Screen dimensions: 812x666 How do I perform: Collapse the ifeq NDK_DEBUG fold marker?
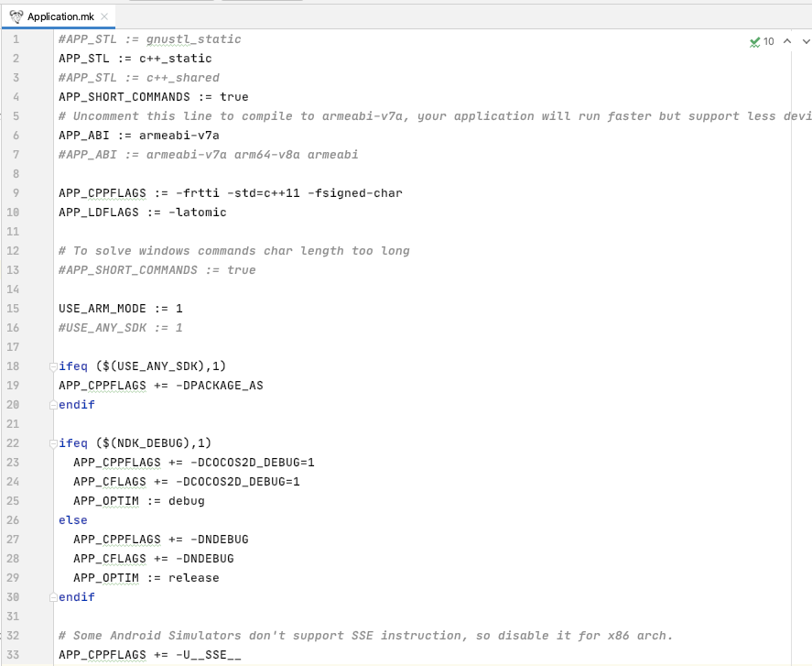coord(53,443)
